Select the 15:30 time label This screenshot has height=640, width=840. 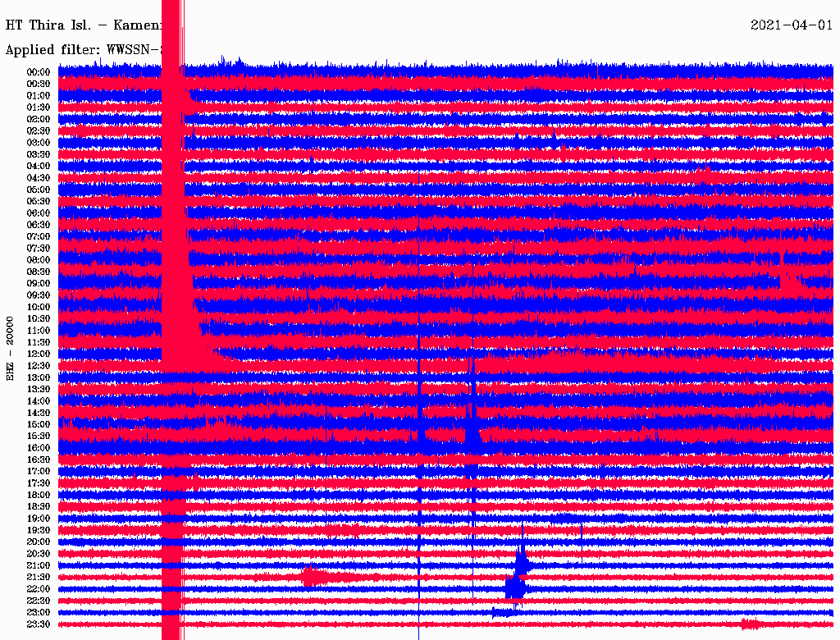click(x=39, y=436)
